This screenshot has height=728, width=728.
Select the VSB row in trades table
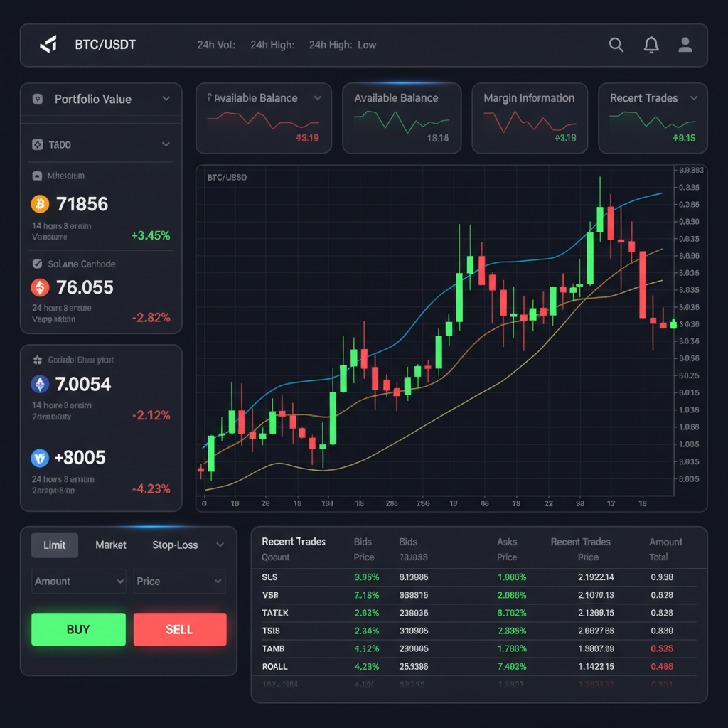[x=478, y=595]
